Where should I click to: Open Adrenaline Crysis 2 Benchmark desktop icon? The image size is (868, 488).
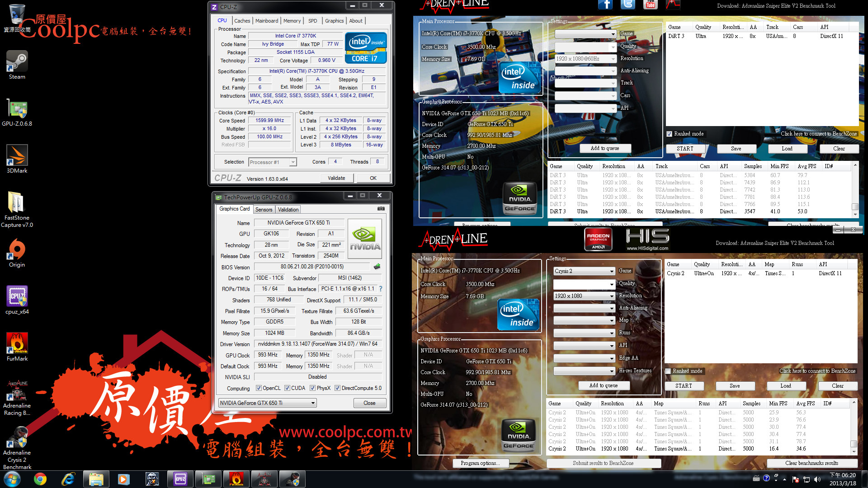pos(17,448)
